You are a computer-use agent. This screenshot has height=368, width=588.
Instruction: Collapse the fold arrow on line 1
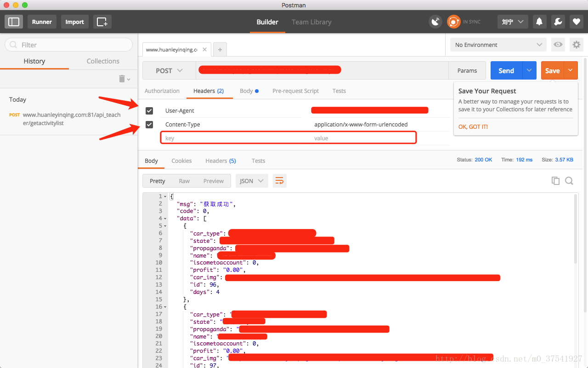(165, 196)
